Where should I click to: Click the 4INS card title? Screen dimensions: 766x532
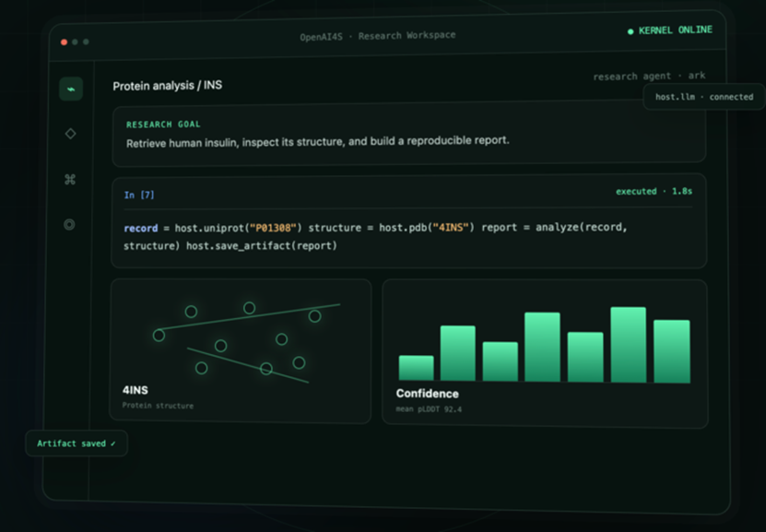[x=136, y=390]
